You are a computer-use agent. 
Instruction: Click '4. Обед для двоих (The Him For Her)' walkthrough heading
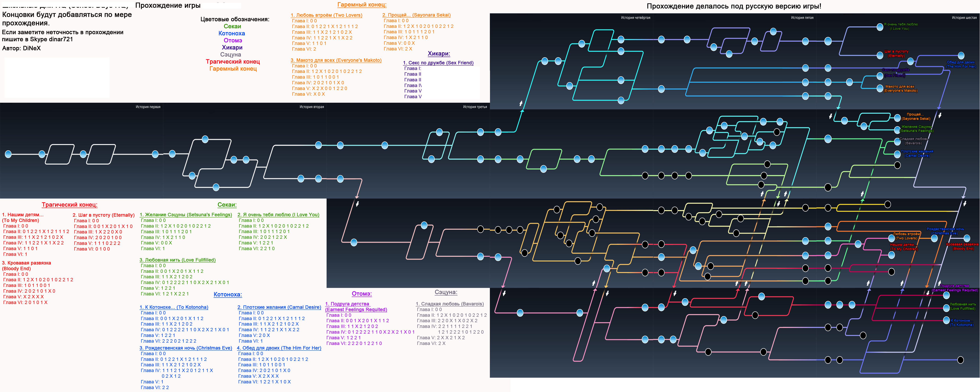pyautogui.click(x=279, y=348)
